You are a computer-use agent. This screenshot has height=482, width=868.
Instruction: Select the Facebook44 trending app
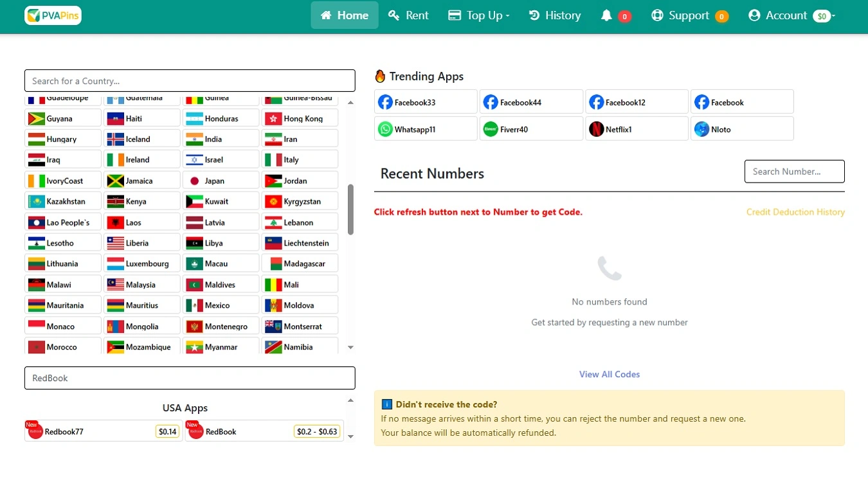pyautogui.click(x=531, y=102)
